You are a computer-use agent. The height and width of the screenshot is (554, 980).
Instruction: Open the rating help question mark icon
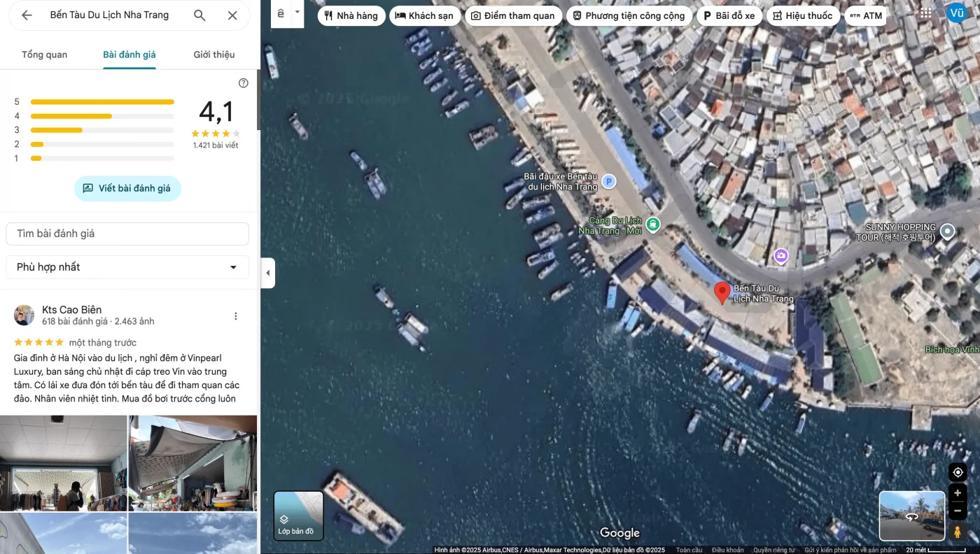pos(244,83)
